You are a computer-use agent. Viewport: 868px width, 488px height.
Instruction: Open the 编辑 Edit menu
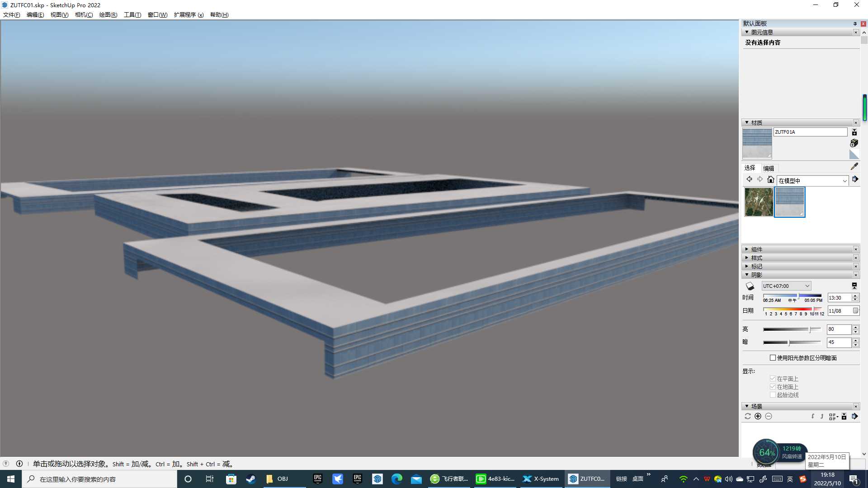[35, 15]
